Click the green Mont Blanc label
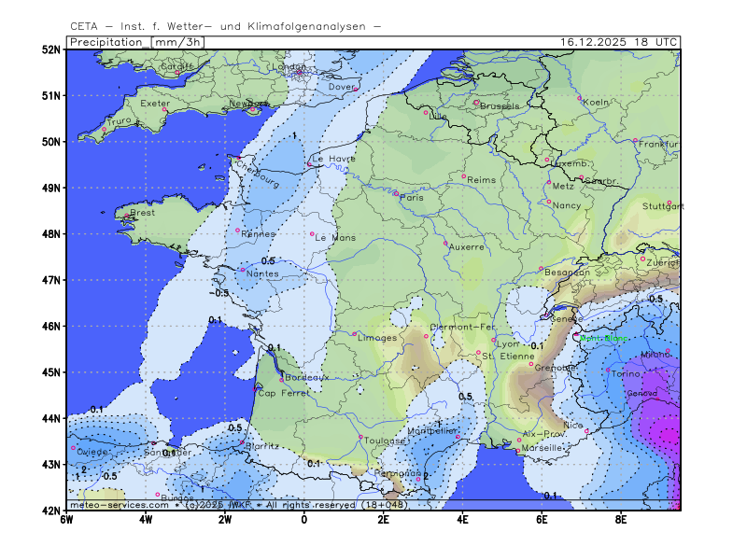The height and width of the screenshot is (560, 747). [603, 339]
